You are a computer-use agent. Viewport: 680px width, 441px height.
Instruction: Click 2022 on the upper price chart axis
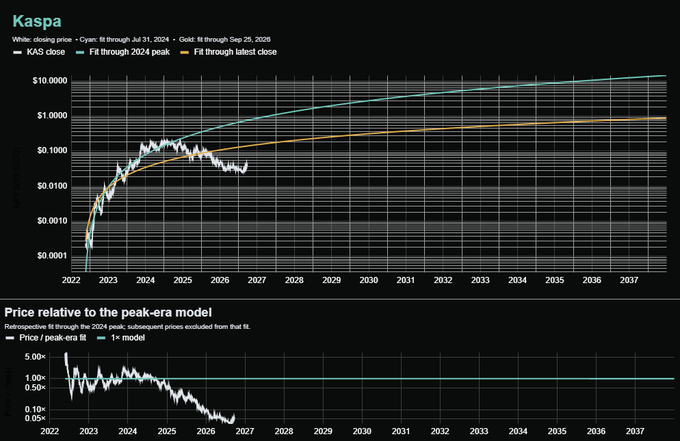point(71,280)
